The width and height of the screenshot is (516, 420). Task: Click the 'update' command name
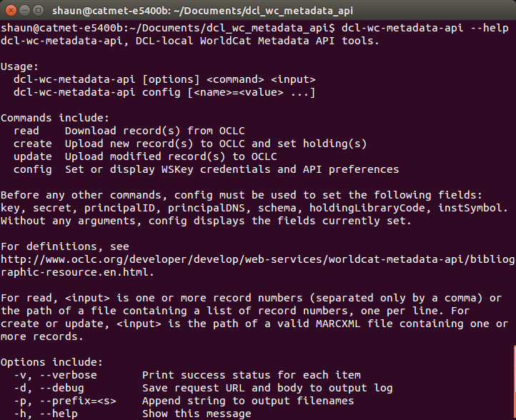[33, 156]
